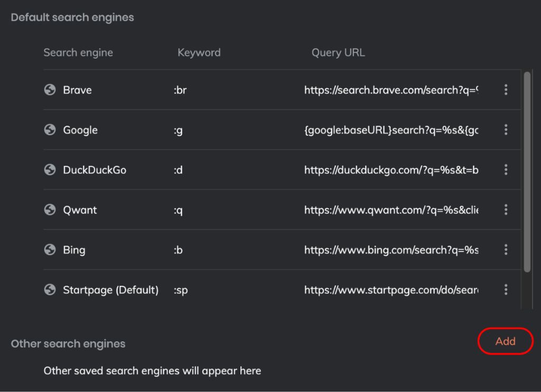Click the Google keyword :g
Image resolution: width=541 pixels, height=392 pixels.
click(178, 130)
